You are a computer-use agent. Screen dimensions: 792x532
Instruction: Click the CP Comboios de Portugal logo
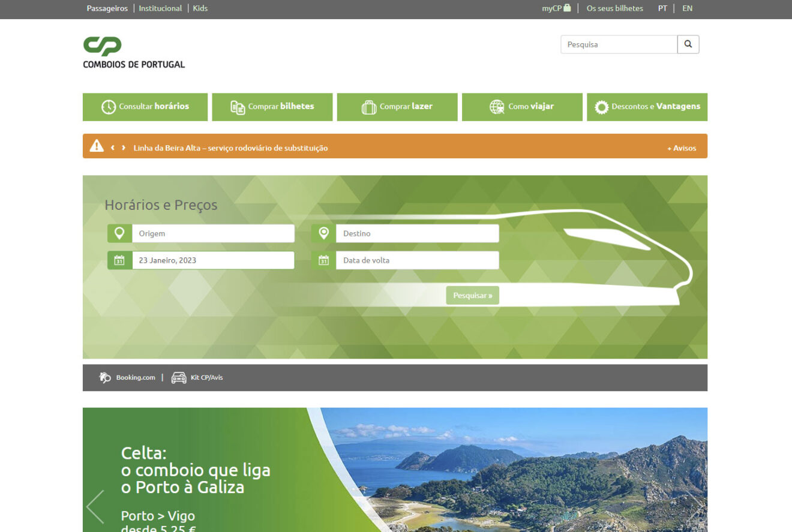click(134, 52)
